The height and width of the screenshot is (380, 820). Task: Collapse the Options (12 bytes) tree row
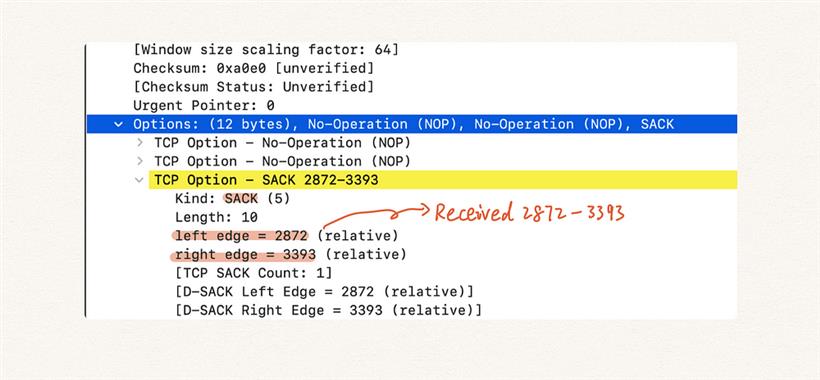pos(119,124)
